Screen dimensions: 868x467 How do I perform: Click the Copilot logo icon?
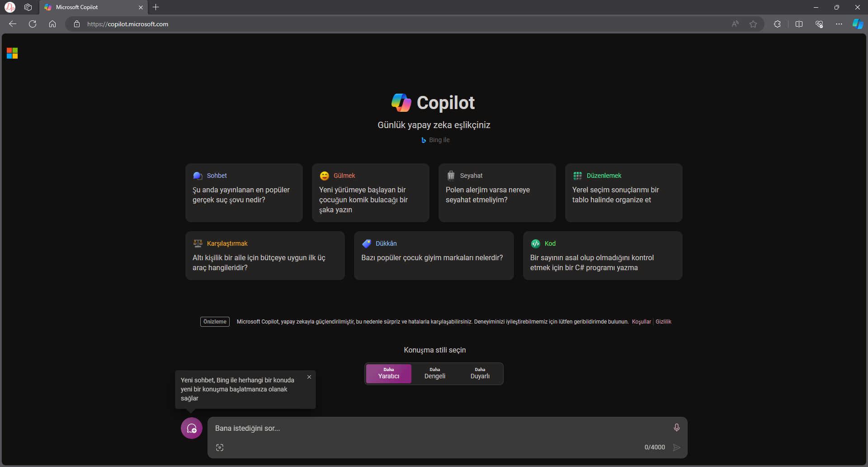(x=401, y=103)
